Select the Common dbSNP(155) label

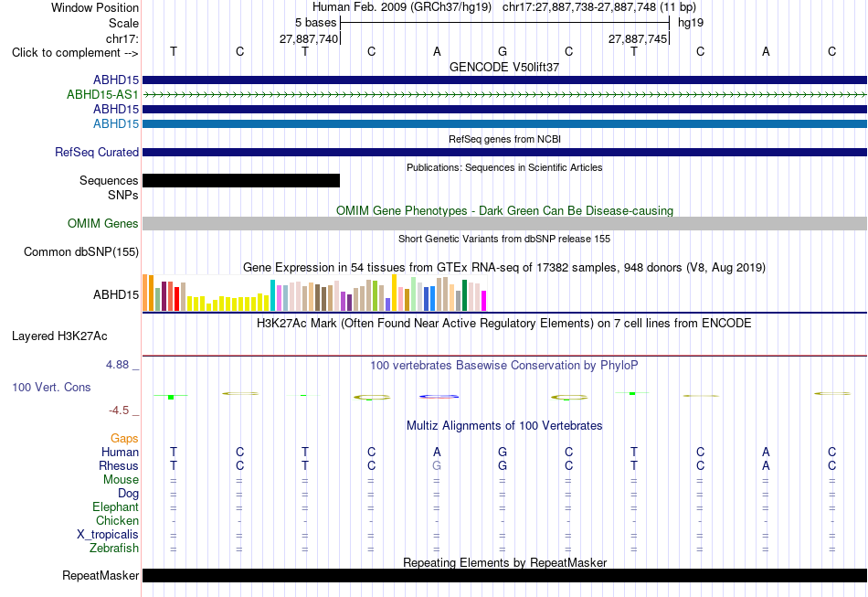tap(80, 252)
